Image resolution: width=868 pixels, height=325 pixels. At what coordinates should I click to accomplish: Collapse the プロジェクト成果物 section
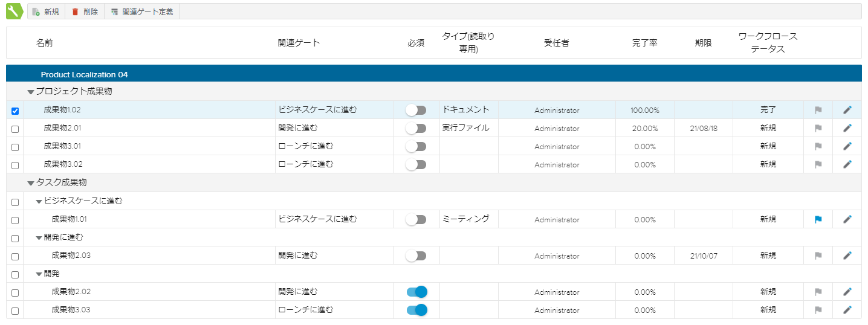click(x=31, y=92)
